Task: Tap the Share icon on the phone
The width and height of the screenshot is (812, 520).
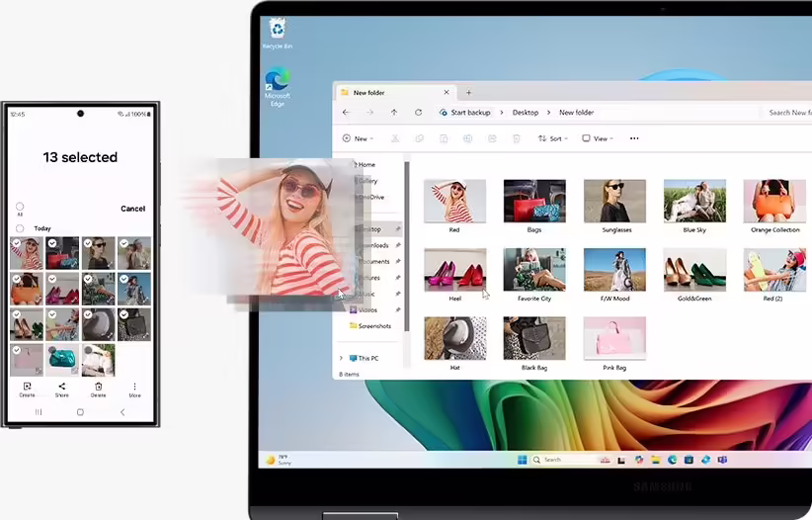Action: click(62, 388)
